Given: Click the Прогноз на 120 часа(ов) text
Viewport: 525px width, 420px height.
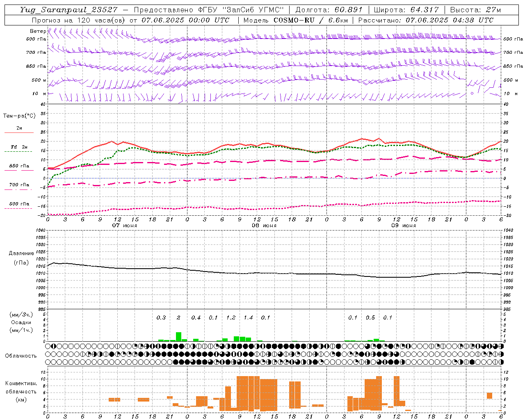Looking at the screenshot, I should (79, 20).
